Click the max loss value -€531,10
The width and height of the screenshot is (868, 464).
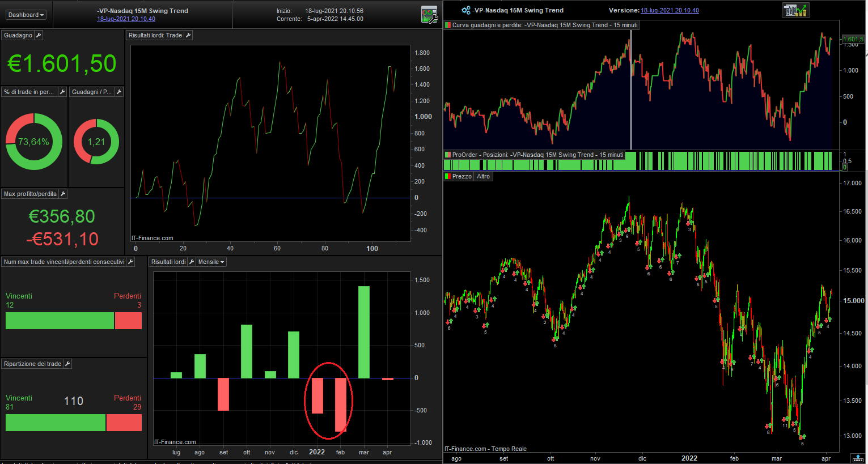62,239
